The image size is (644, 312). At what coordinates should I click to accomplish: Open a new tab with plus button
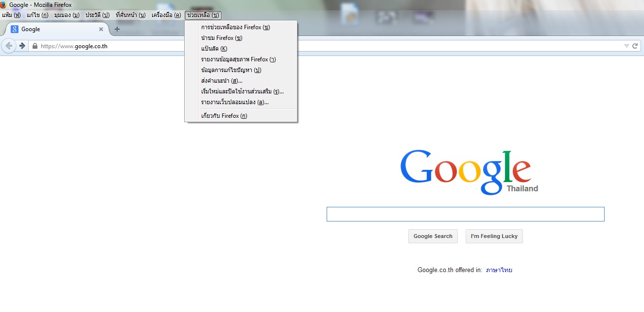(117, 29)
